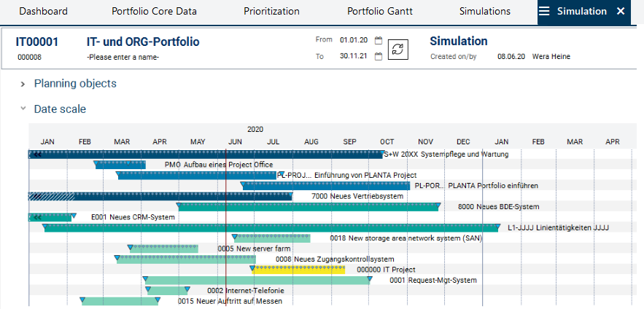Select the 0001 Request-Mgt-System bar

pyautogui.click(x=255, y=281)
